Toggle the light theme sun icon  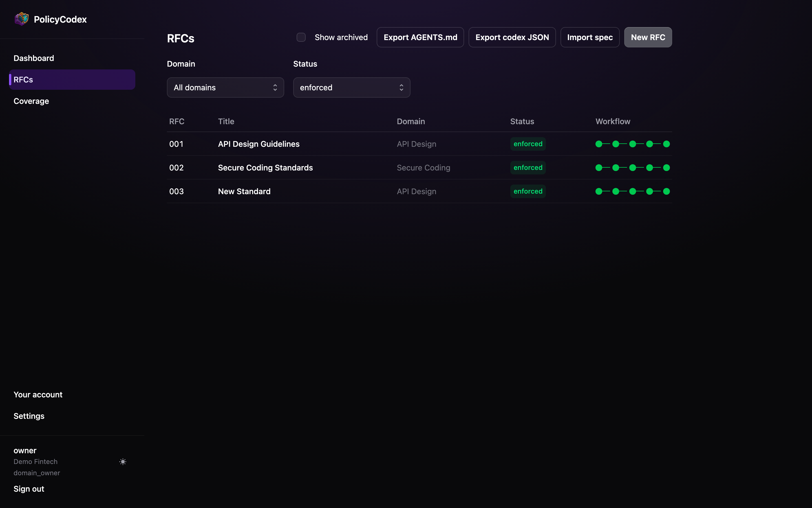point(123,462)
